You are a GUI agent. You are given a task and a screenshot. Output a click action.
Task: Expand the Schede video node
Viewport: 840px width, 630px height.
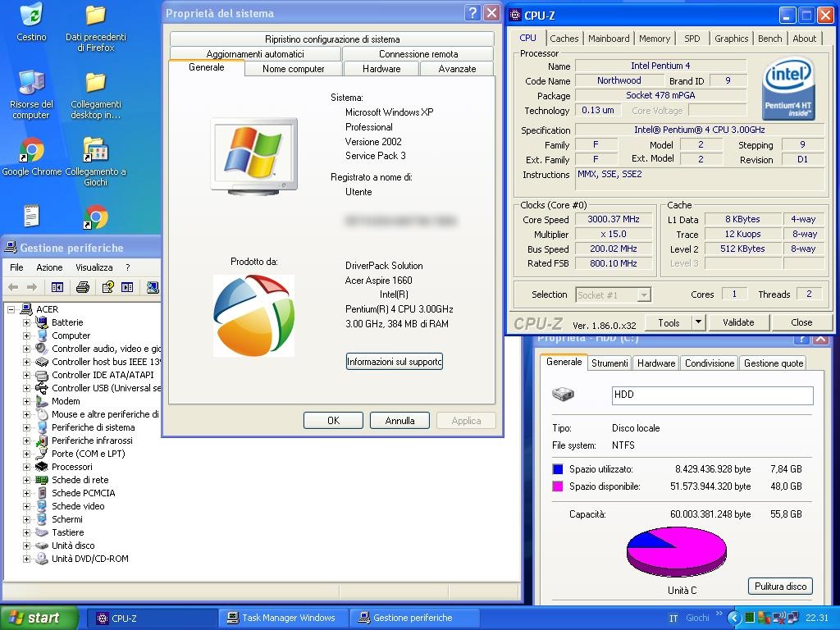click(26, 506)
